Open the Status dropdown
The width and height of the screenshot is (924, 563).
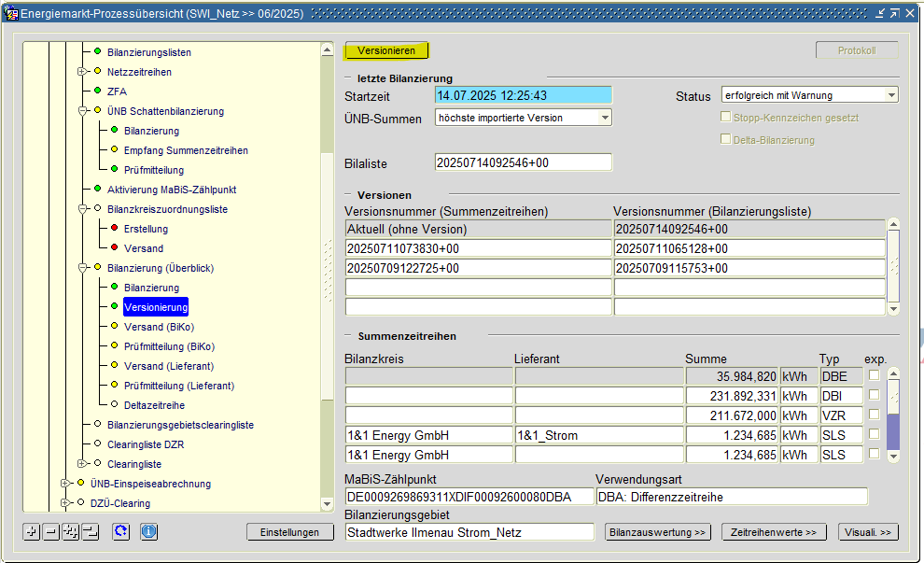coord(891,95)
